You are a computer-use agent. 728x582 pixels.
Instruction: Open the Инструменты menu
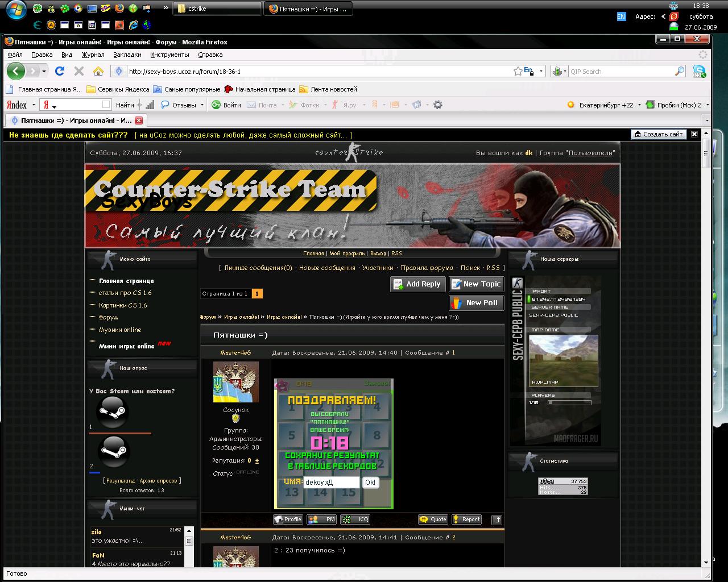169,55
